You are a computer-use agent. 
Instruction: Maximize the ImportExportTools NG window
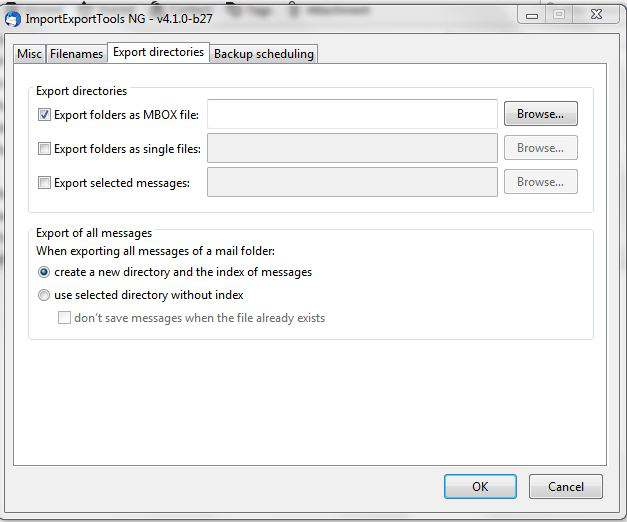point(559,15)
